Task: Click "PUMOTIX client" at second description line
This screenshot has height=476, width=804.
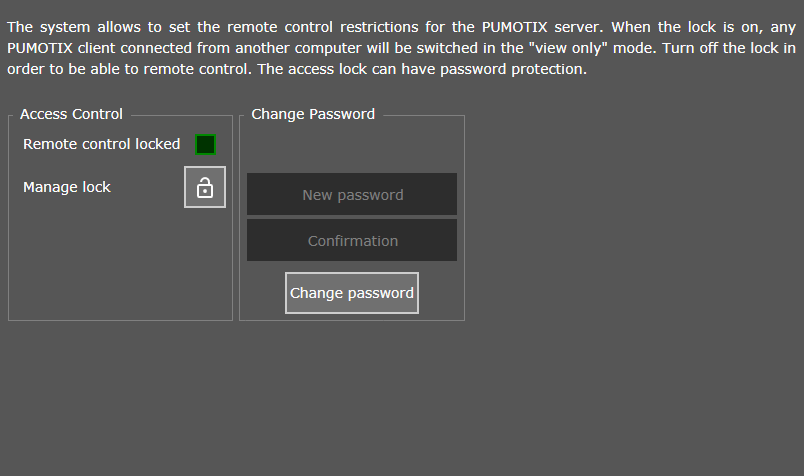Action: click(x=62, y=48)
